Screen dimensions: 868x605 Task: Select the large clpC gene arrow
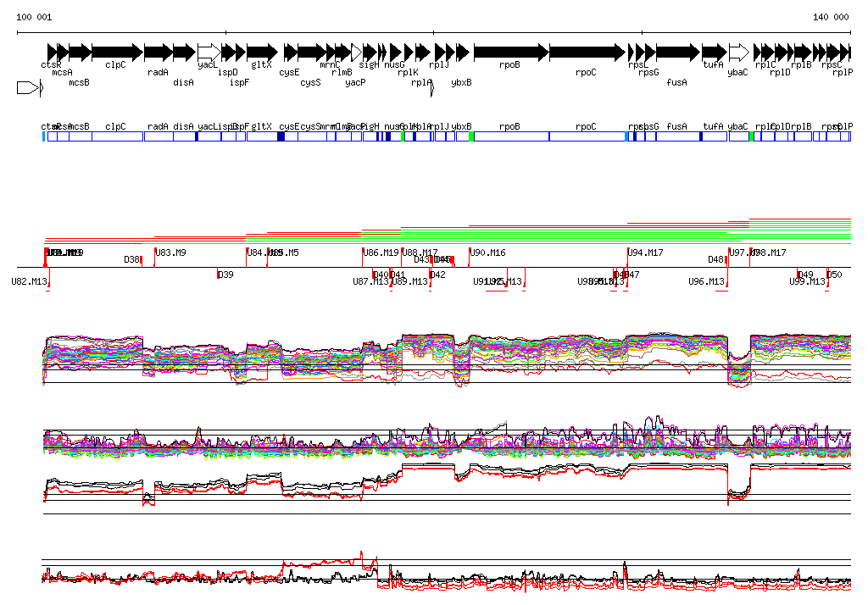pos(117,53)
